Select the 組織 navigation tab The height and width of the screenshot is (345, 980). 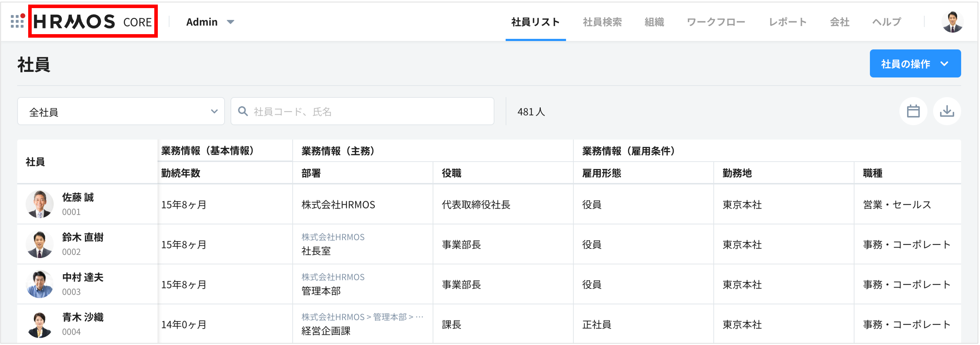(654, 22)
